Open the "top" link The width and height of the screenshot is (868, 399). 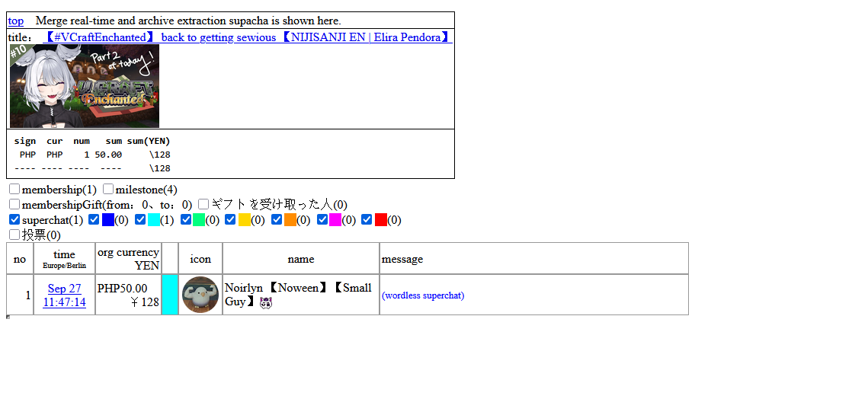click(15, 21)
